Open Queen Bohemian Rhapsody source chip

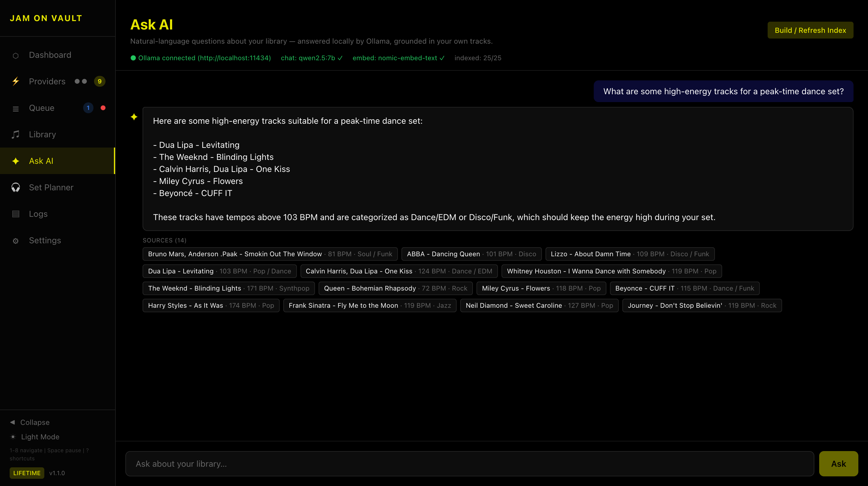pyautogui.click(x=396, y=288)
